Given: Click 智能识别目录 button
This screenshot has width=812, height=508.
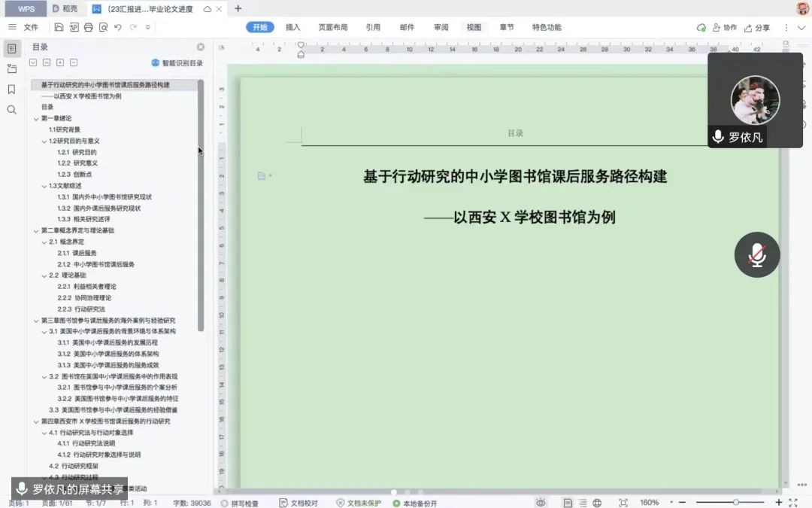Looking at the screenshot, I should point(177,63).
